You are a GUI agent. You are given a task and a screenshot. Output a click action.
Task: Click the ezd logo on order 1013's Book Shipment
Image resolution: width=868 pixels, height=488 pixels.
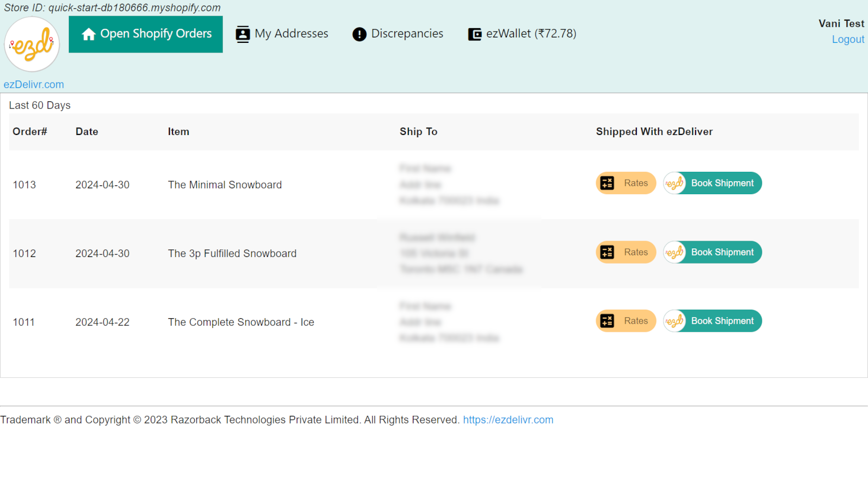674,183
